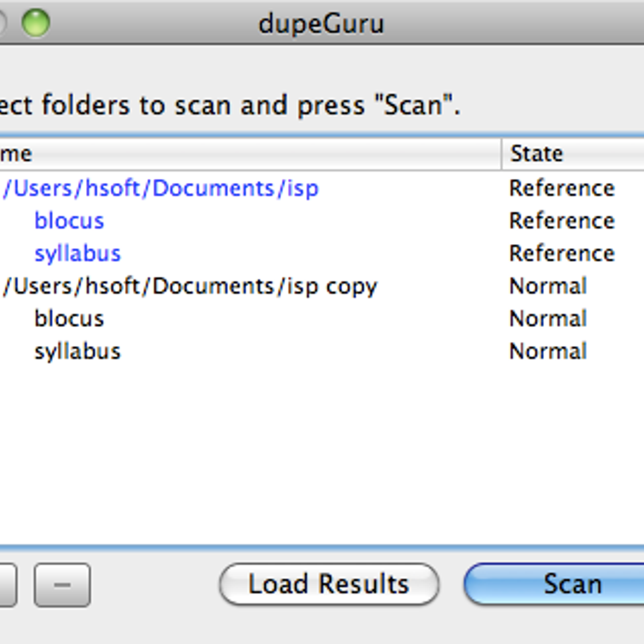Open the Normal state dropdown for black syllabus

pos(548,351)
